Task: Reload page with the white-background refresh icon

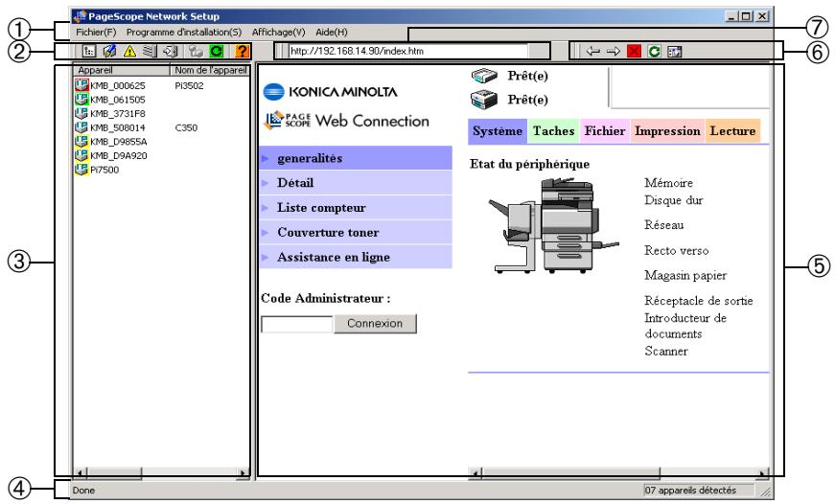Action: pyautogui.click(x=655, y=51)
